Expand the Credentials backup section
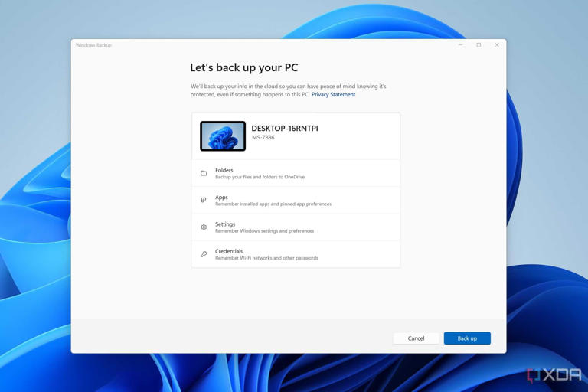The height and width of the screenshot is (392, 588). (296, 254)
